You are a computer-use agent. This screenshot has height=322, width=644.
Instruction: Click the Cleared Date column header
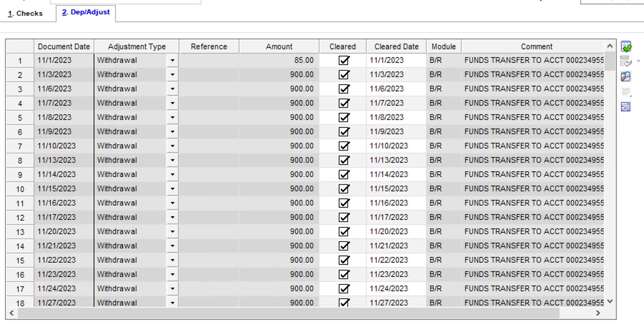pos(396,46)
